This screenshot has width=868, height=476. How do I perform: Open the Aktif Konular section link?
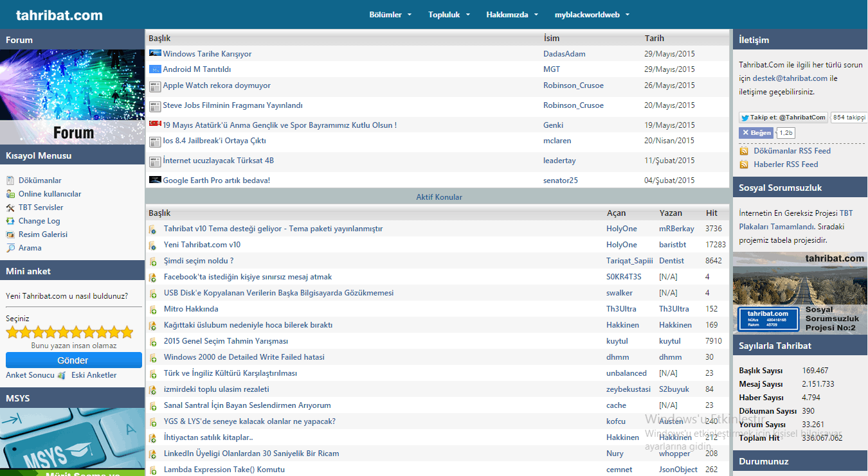click(x=439, y=197)
